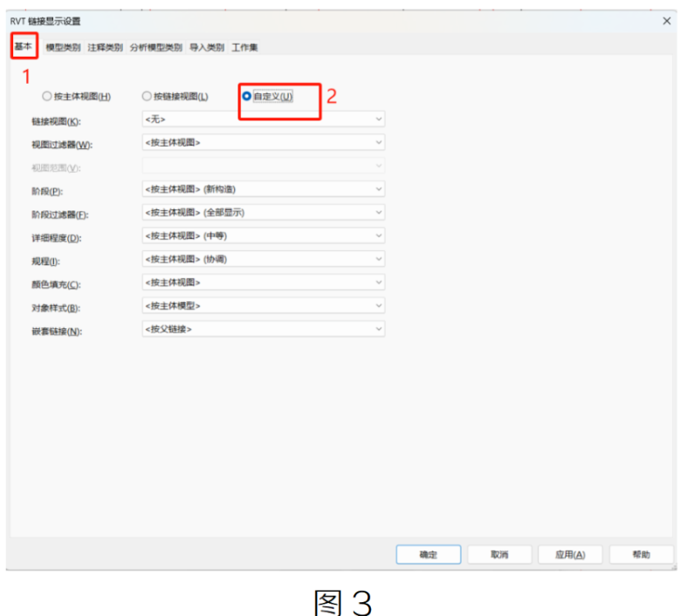This screenshot has height=616, width=687.
Task: Click the 阶段过滤器(F): label
Action: click(x=59, y=215)
